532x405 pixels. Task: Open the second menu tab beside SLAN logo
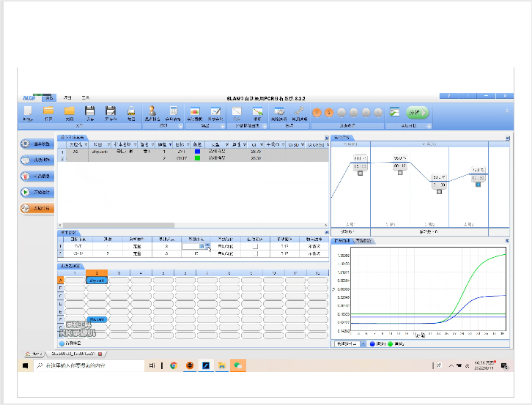click(67, 97)
